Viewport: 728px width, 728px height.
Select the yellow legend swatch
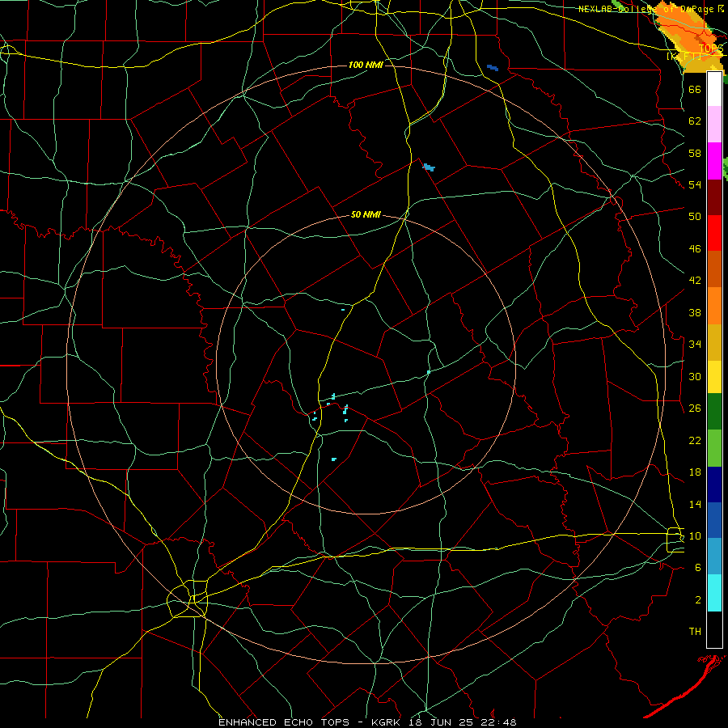pyautogui.click(x=714, y=377)
